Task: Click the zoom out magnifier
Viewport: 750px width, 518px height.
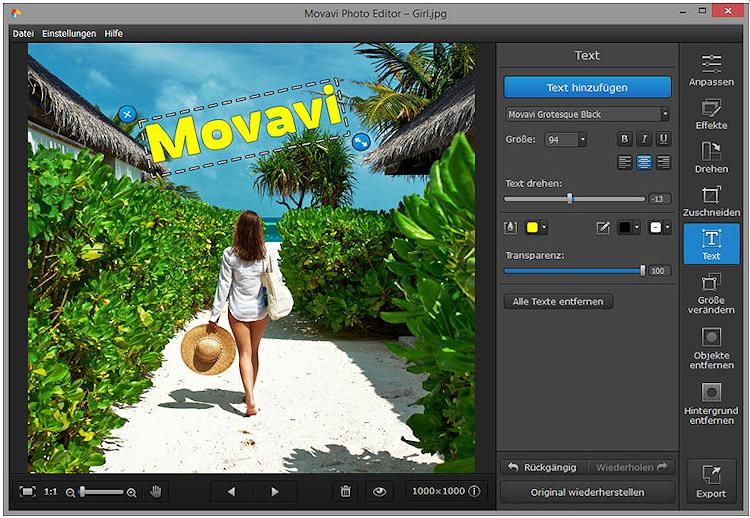Action: pyautogui.click(x=70, y=492)
